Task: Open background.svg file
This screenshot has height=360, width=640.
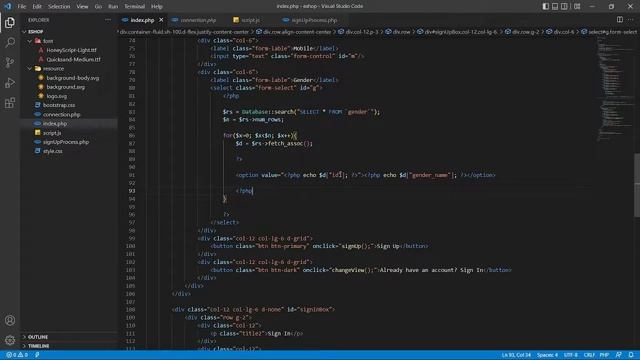Action: pyautogui.click(x=69, y=87)
